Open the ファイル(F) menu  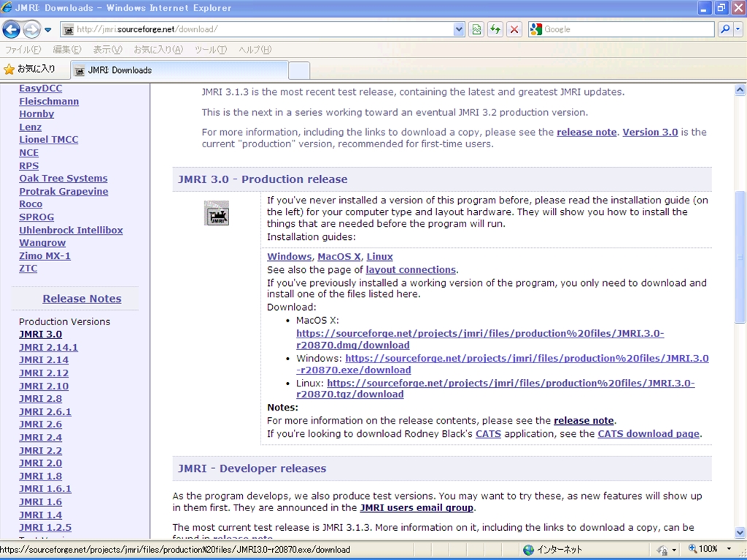coord(23,50)
